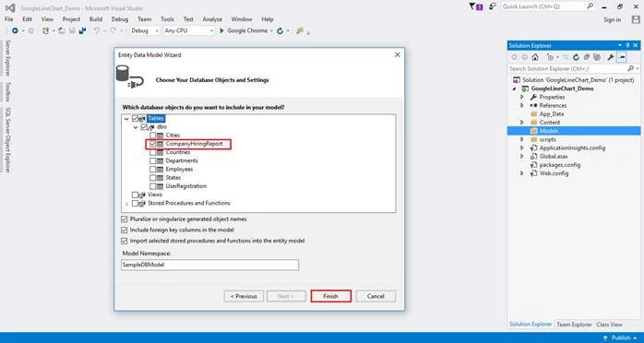Click Pending Changes Filter clock icon
This screenshot has width=644, height=343.
click(550, 57)
